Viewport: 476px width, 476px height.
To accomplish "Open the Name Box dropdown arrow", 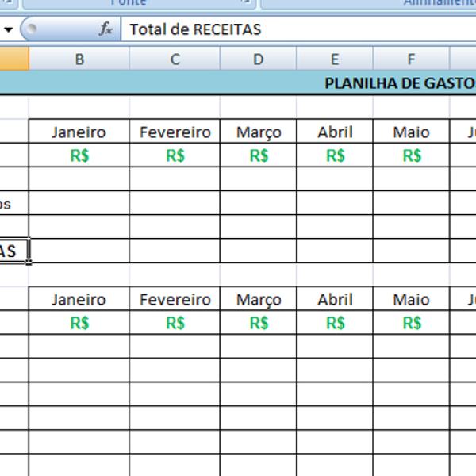I will (8, 29).
